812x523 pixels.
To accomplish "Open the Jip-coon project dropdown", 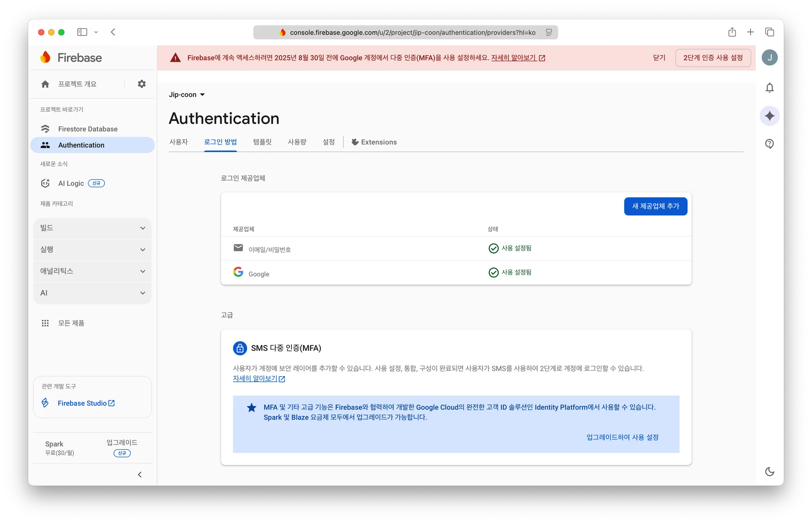I will tap(187, 94).
